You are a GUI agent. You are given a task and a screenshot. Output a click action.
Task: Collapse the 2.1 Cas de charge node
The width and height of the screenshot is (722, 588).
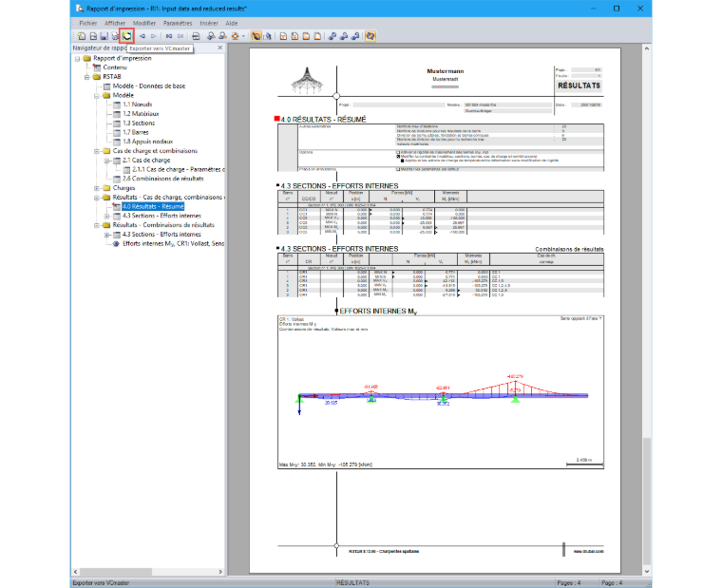[106, 161]
